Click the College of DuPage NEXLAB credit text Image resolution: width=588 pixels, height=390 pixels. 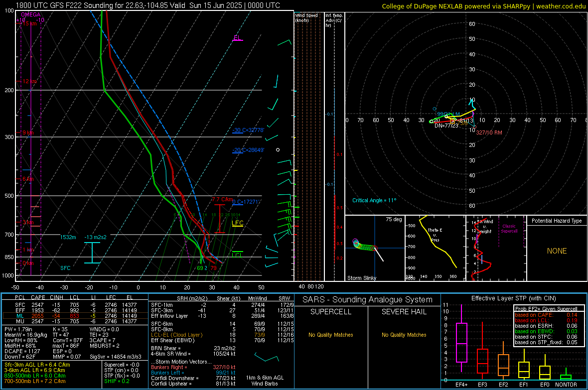[484, 6]
